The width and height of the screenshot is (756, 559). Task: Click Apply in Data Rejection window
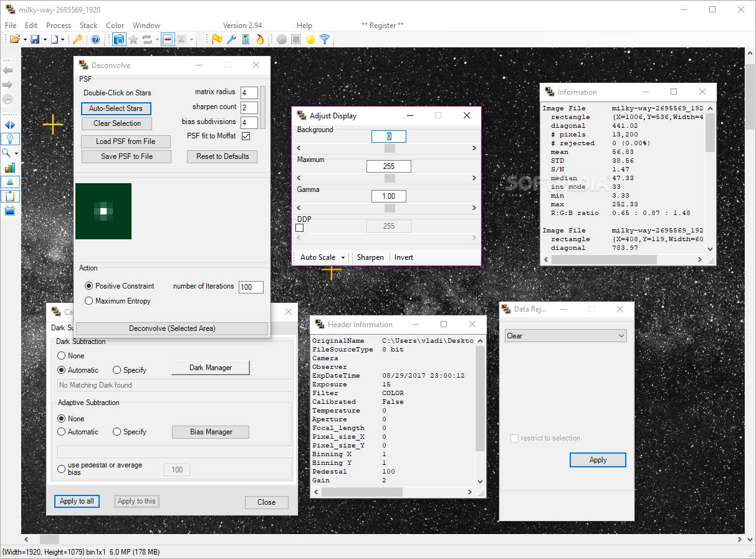[598, 460]
